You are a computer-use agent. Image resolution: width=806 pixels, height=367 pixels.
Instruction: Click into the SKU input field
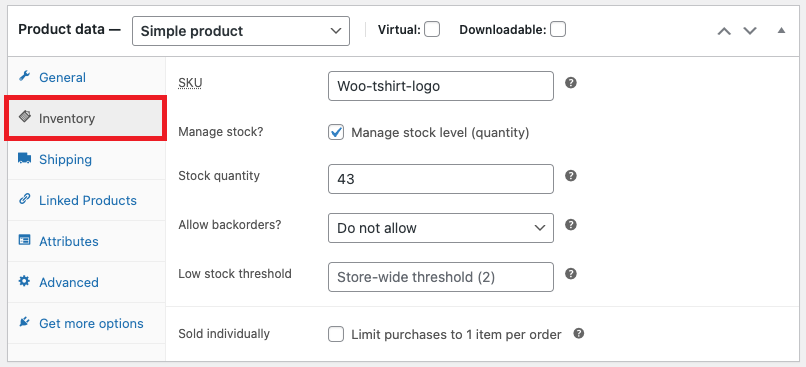(x=441, y=86)
